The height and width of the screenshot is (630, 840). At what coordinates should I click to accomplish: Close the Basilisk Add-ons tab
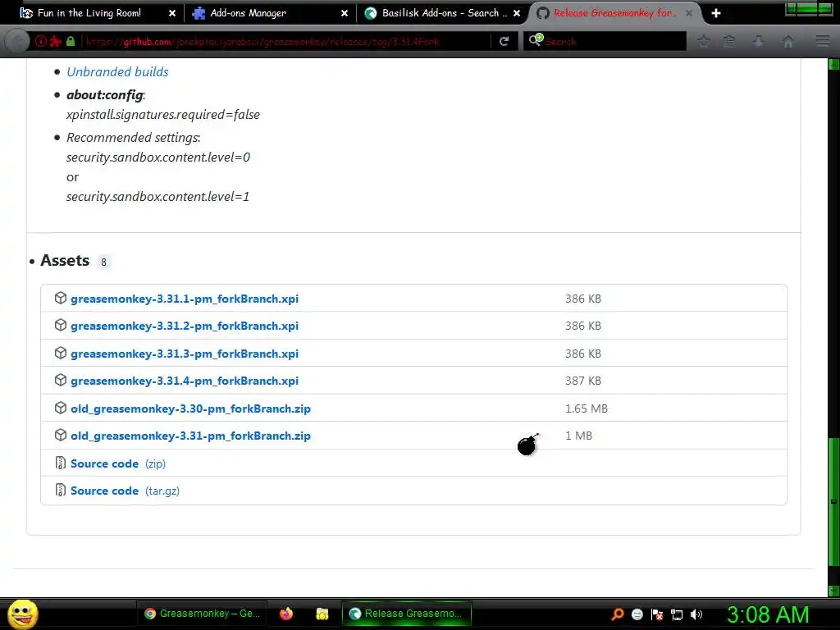click(x=517, y=13)
